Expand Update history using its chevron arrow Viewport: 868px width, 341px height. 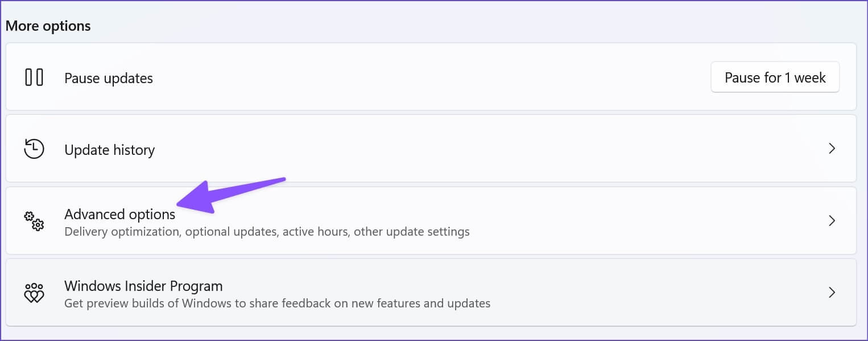[832, 149]
